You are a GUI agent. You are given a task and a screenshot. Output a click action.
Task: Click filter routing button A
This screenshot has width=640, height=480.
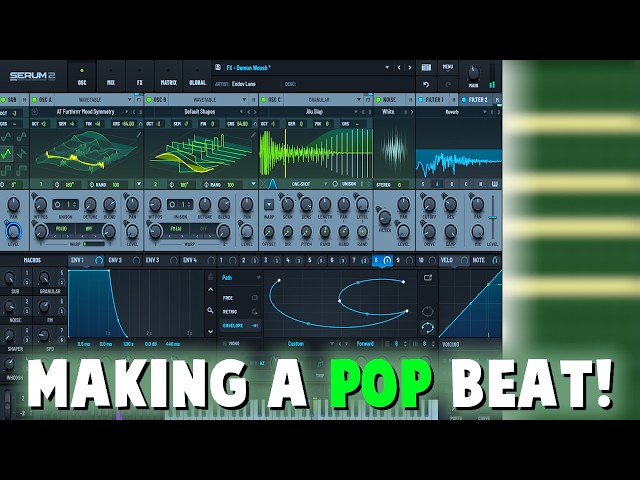click(437, 184)
